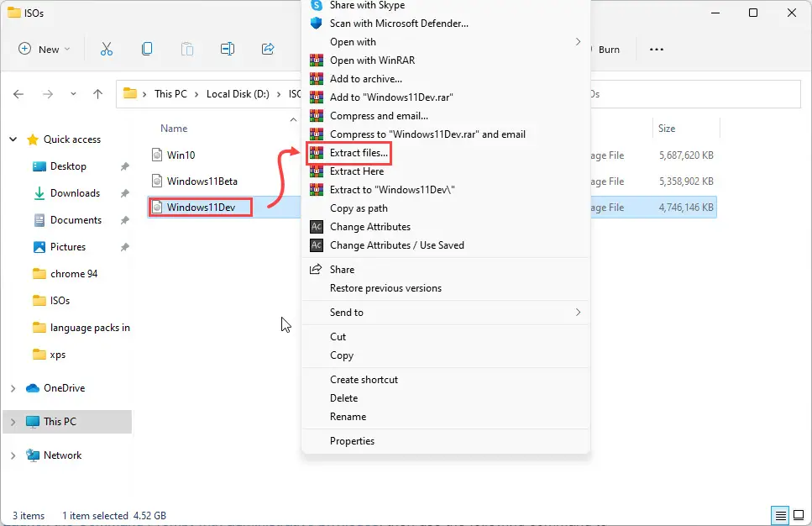Screen dimensions: 812x526
Task: Open recent locations dropdown arrow
Action: [x=73, y=94]
